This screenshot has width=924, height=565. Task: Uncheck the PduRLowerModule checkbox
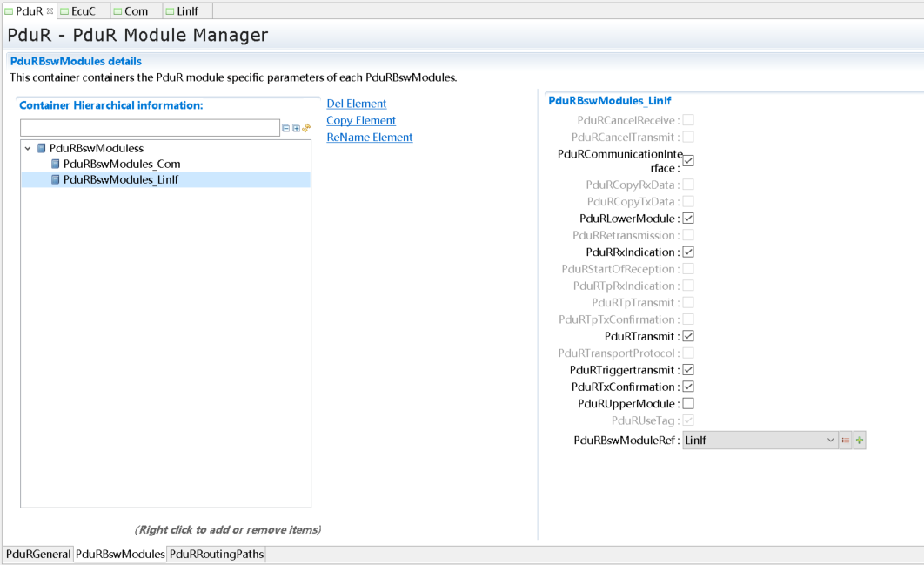coord(688,219)
